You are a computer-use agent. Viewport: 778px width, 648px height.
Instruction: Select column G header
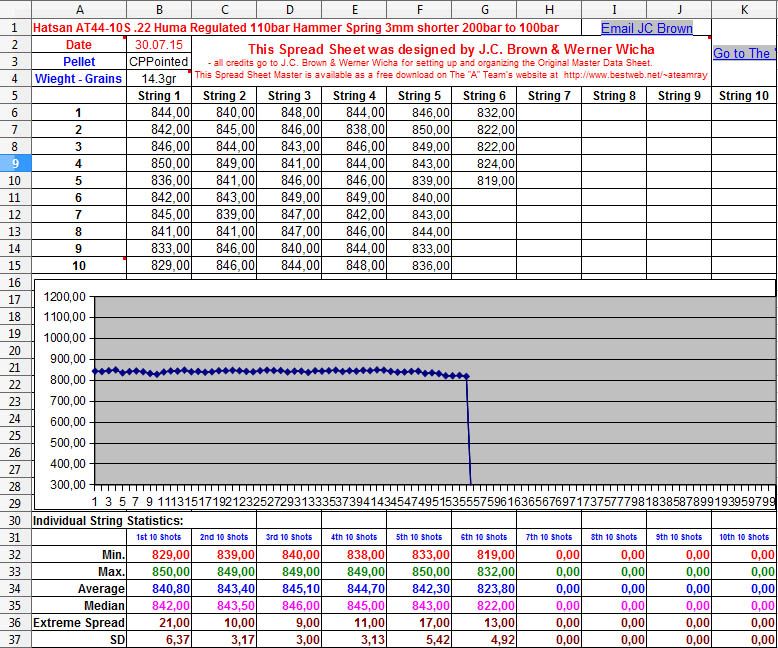(x=484, y=9)
